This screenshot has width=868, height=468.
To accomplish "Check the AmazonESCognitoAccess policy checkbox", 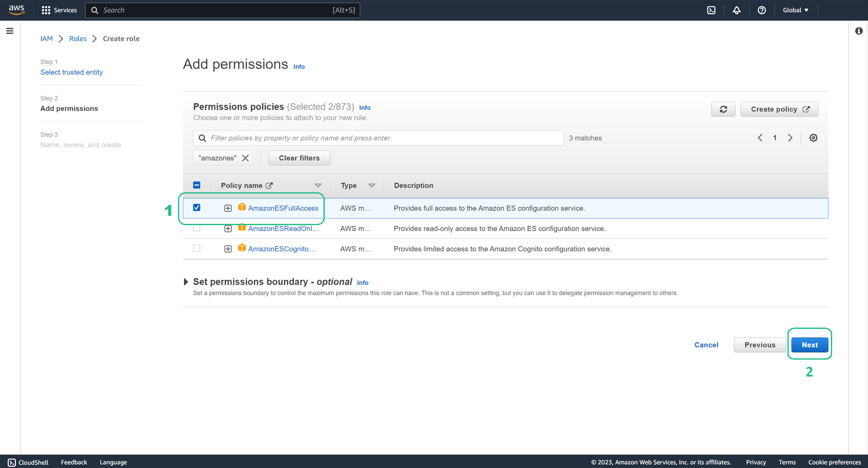I will pos(197,248).
